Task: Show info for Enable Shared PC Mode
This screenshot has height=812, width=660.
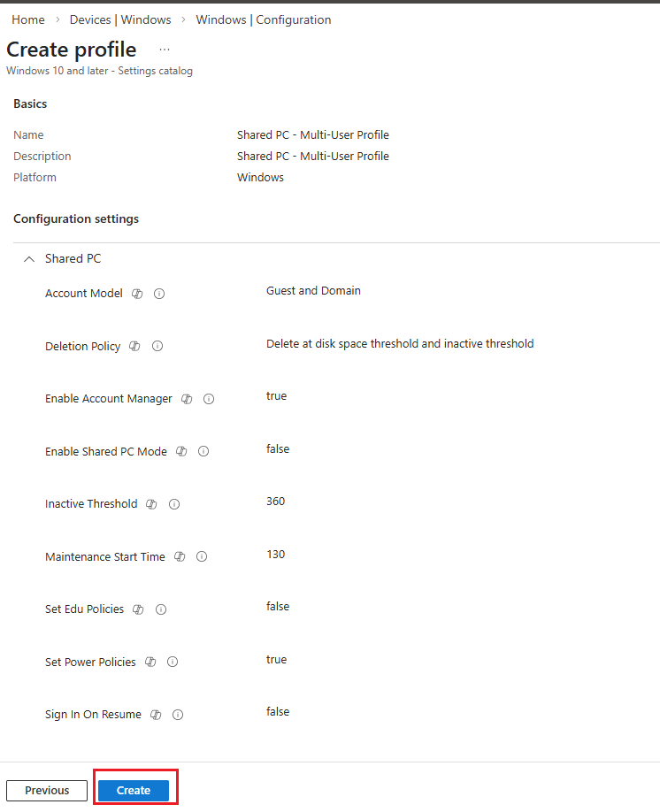Action: coord(203,452)
